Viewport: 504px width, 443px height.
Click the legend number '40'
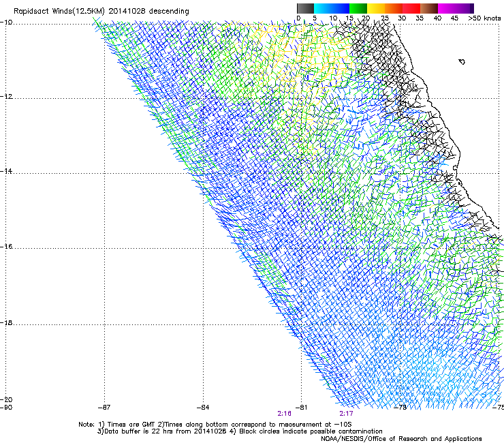437,18
